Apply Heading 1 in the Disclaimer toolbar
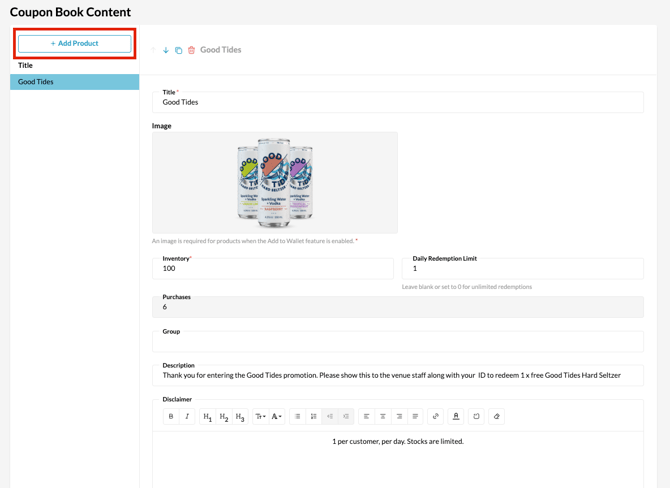670x488 pixels. pyautogui.click(x=208, y=416)
